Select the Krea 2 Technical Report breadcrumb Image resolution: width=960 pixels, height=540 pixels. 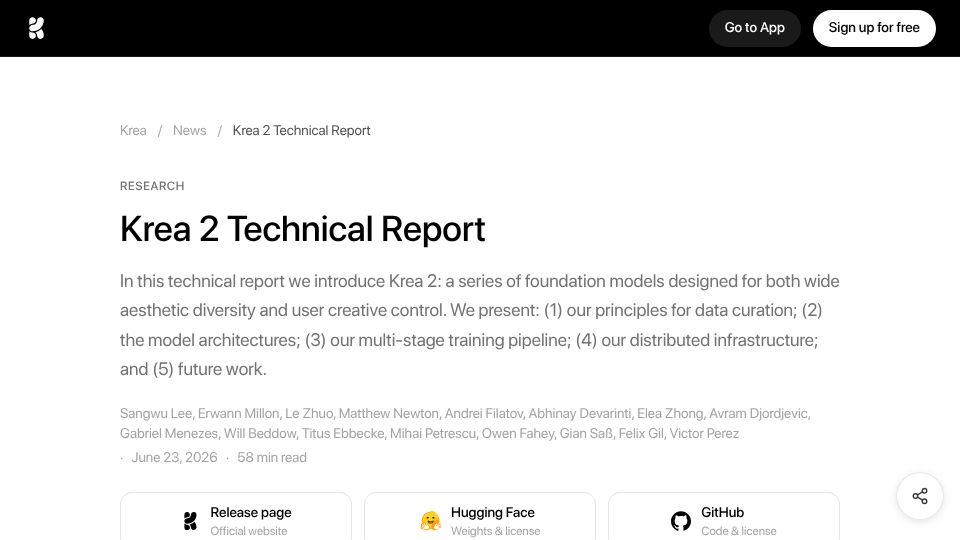point(301,130)
